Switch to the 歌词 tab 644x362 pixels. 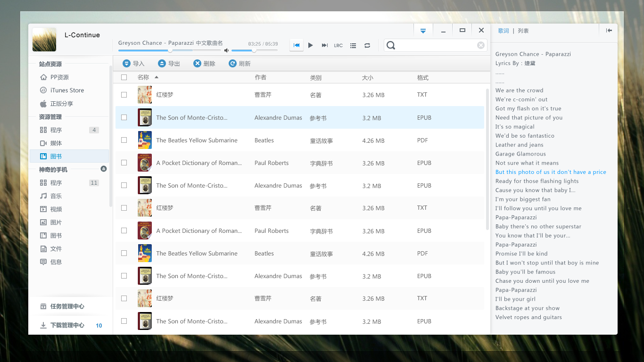click(504, 31)
